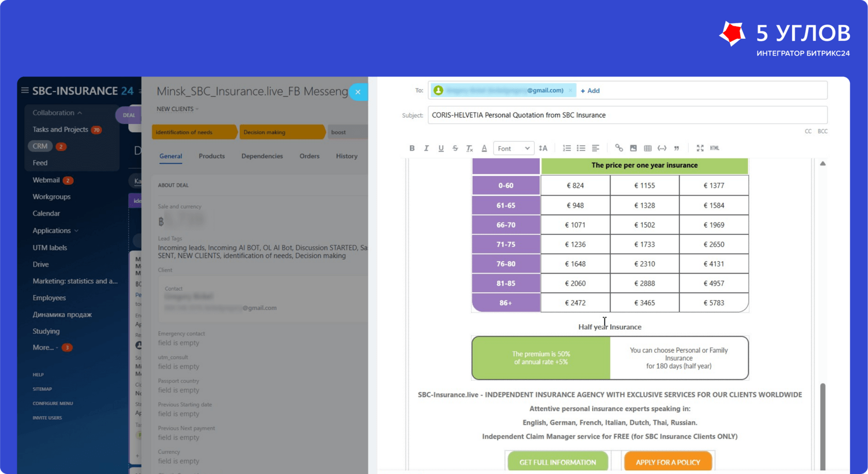Insert a table into the email
Viewport: 868px width, 474px height.
(648, 148)
